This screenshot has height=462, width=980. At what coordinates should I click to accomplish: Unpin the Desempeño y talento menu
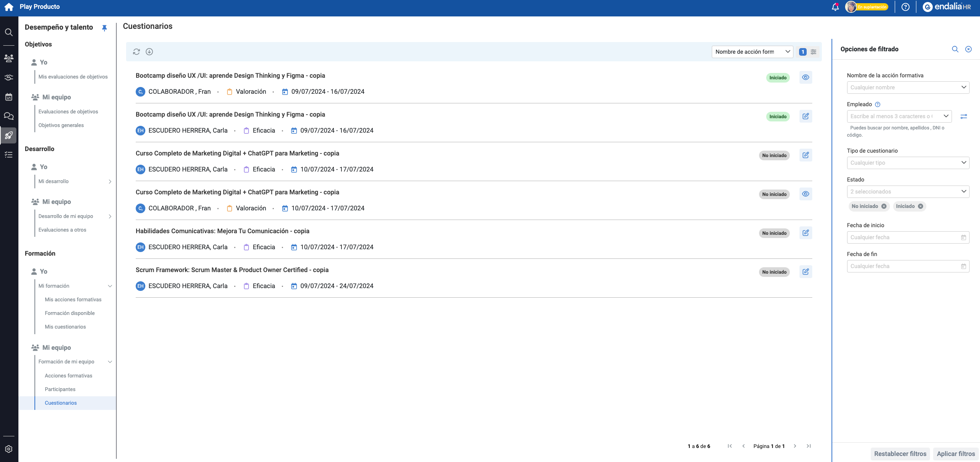point(104,28)
